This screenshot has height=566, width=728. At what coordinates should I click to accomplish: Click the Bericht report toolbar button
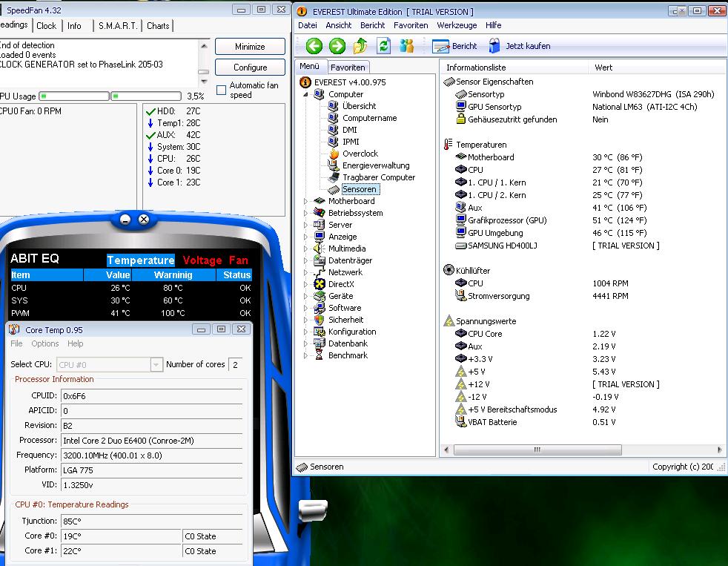click(454, 46)
